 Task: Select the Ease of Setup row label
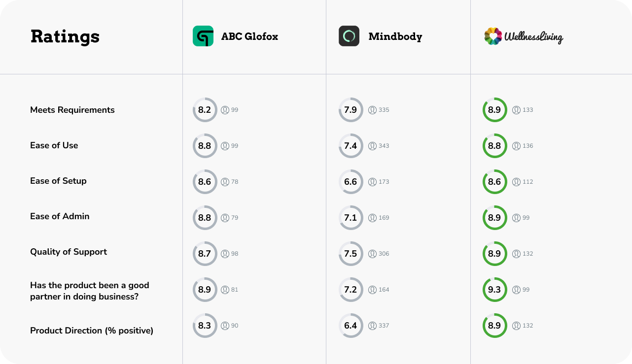tap(58, 181)
